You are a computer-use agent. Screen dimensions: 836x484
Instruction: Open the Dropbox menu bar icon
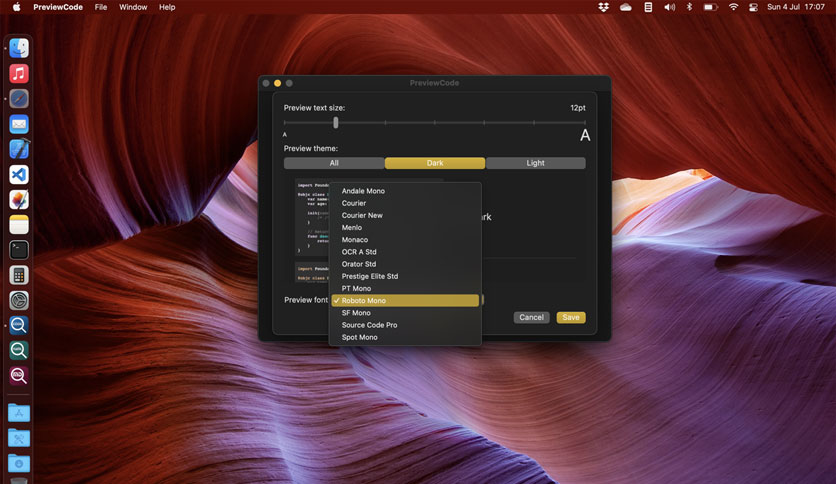coord(604,7)
